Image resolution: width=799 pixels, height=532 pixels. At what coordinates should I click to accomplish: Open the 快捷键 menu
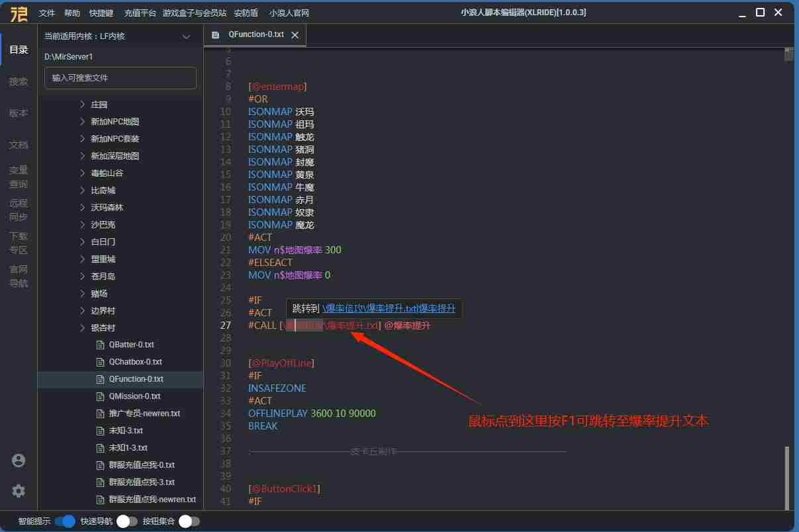point(101,13)
